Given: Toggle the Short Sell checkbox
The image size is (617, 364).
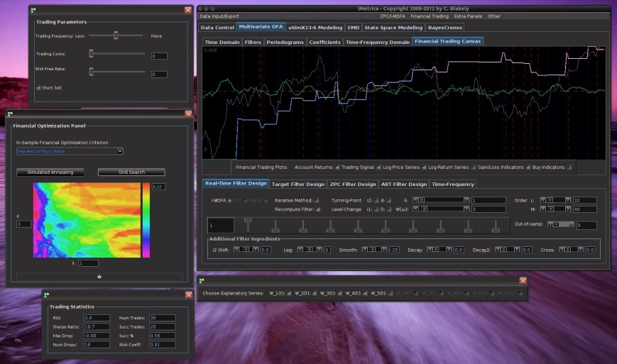Looking at the screenshot, I should click(x=38, y=87).
